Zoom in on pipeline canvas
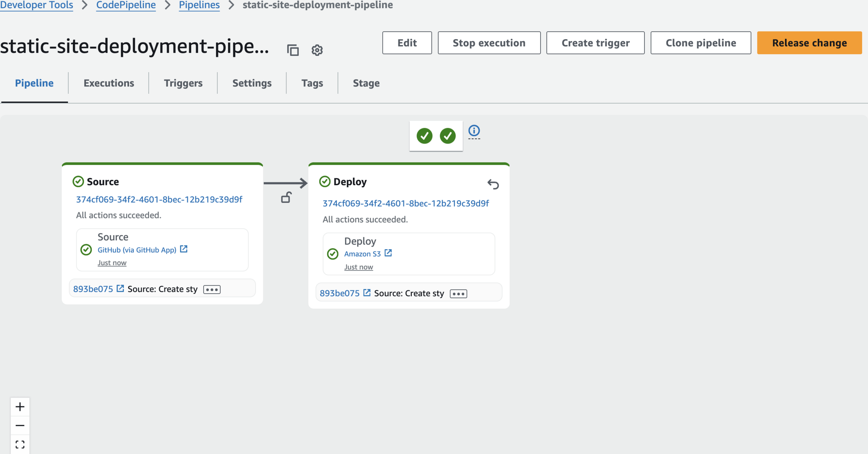The width and height of the screenshot is (868, 454). (20, 407)
